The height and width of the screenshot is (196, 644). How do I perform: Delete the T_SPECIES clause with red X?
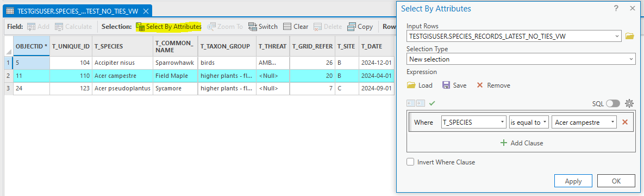(625, 122)
